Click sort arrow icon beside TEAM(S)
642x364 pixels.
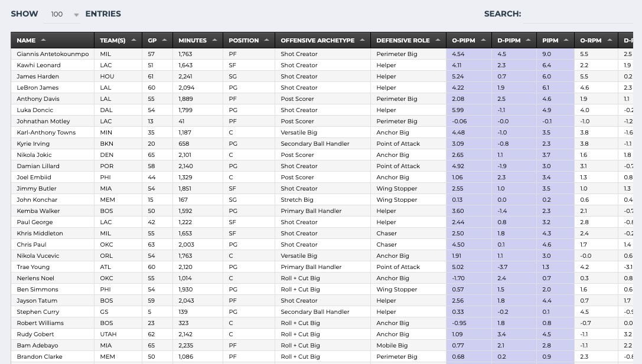(134, 40)
